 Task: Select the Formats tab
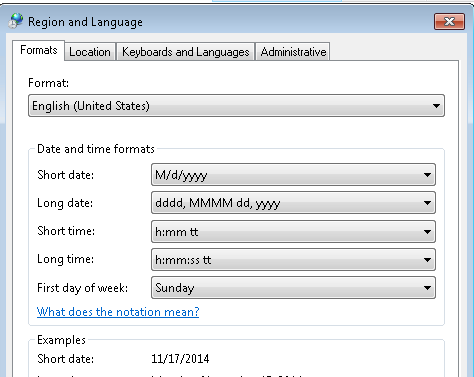[39, 50]
